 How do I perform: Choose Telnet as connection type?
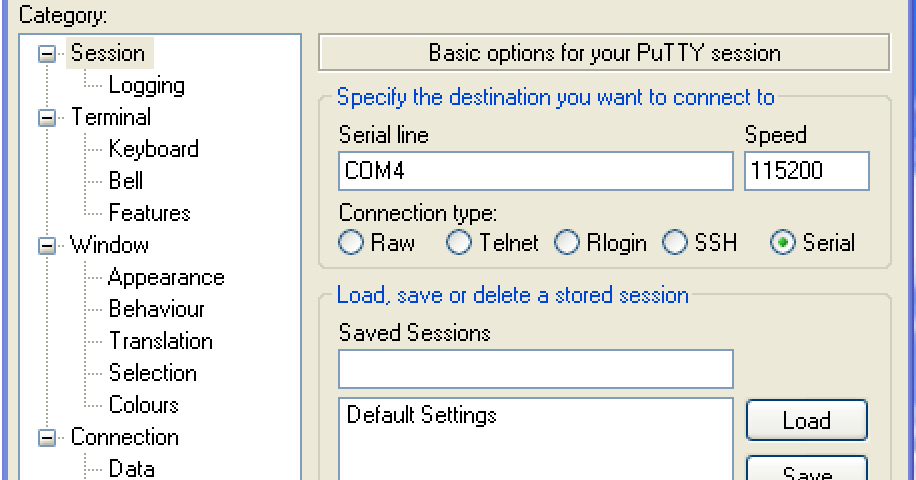(459, 243)
